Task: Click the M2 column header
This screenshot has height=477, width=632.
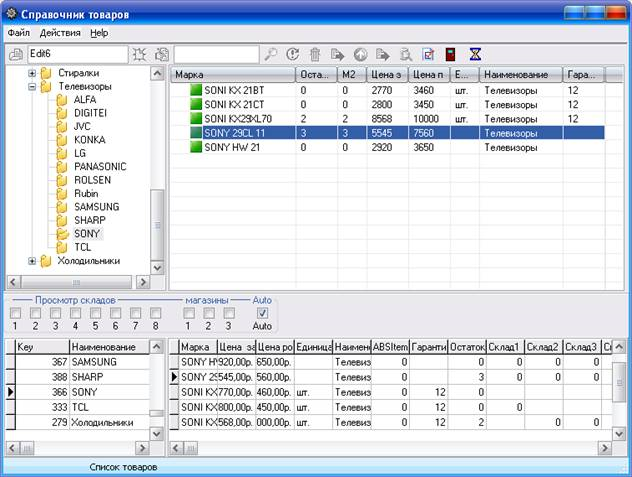Action: click(x=351, y=75)
